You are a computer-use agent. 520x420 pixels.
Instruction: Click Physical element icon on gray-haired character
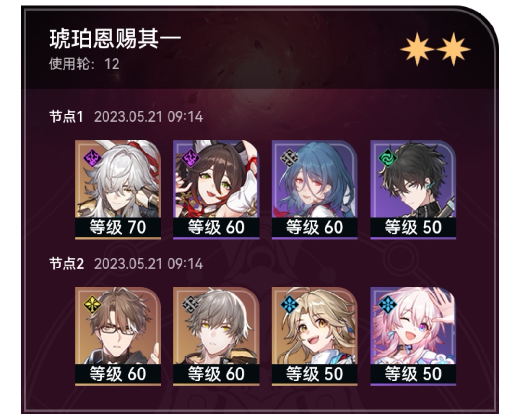point(191,305)
